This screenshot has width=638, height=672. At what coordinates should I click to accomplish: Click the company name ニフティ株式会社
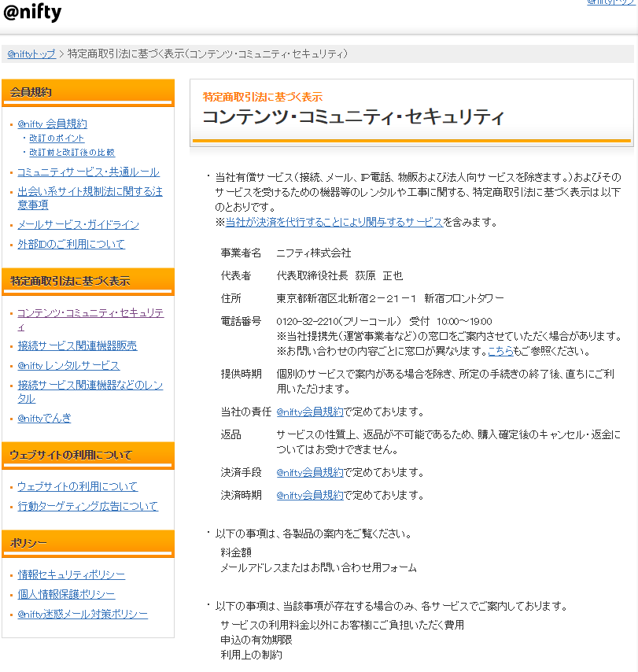(x=314, y=253)
